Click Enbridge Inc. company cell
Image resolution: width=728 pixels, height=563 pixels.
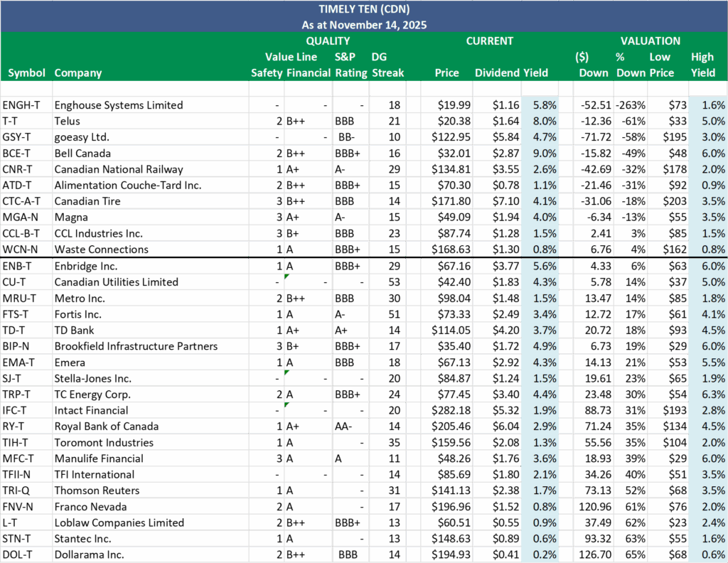point(151,266)
